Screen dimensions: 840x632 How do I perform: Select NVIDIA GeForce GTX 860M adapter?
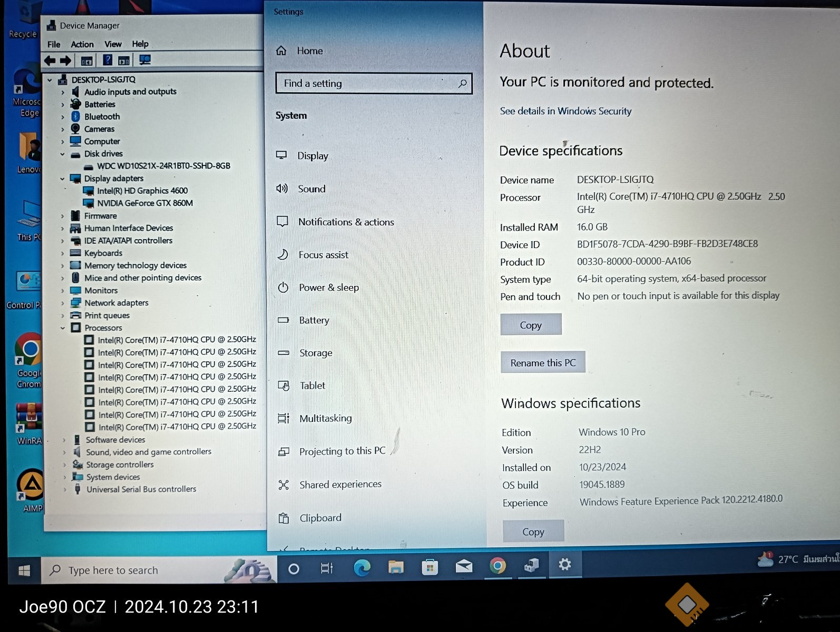coord(145,203)
